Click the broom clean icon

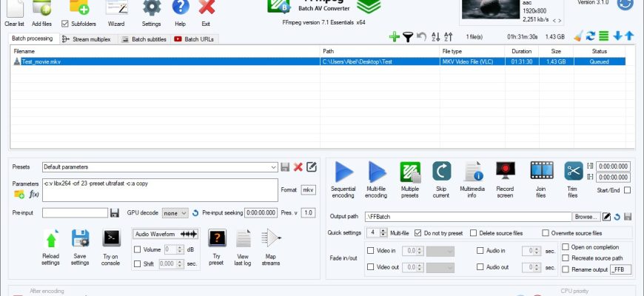578,36
